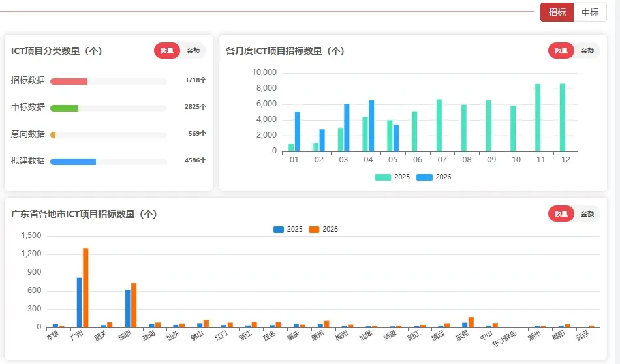This screenshot has width=620, height=364.
Task: Toggle orange 2026 legend in city chart
Action: [324, 229]
